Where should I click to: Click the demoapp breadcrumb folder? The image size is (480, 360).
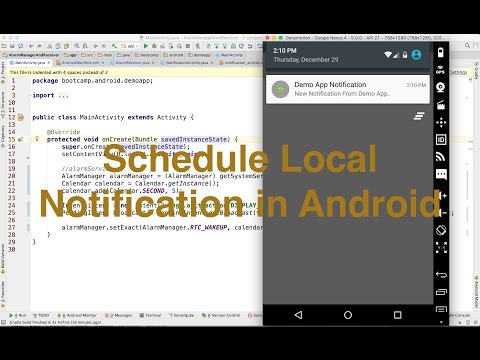pyautogui.click(x=200, y=55)
